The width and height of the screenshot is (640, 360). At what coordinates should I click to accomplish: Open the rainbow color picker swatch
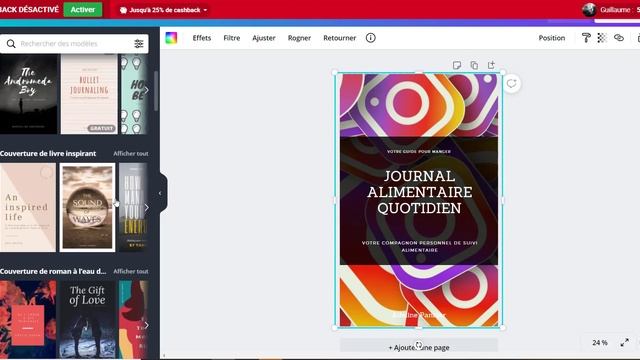pyautogui.click(x=171, y=38)
